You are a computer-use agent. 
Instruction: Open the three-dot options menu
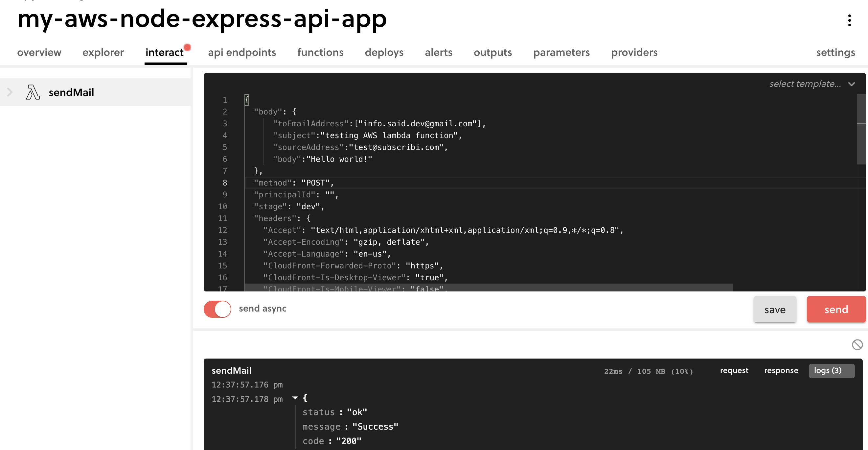point(849,20)
